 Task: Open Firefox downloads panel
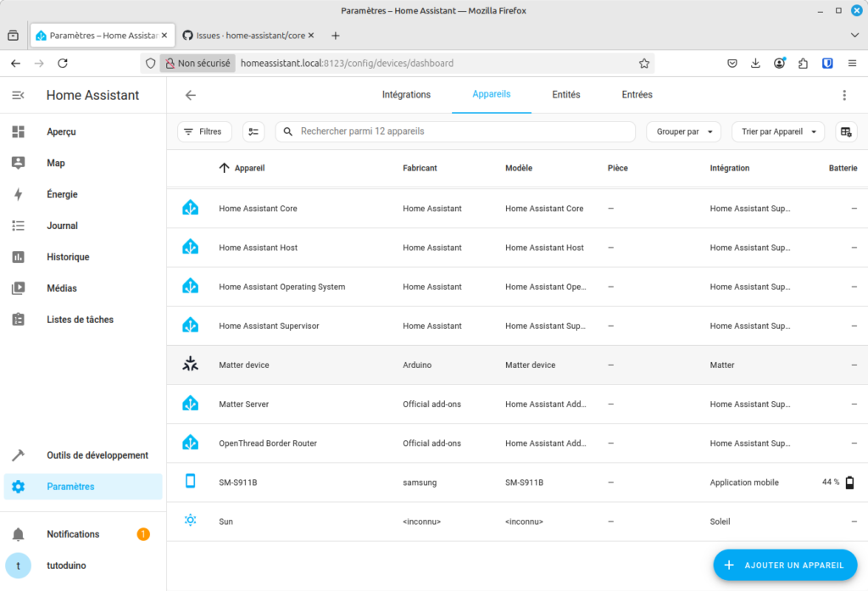click(755, 63)
